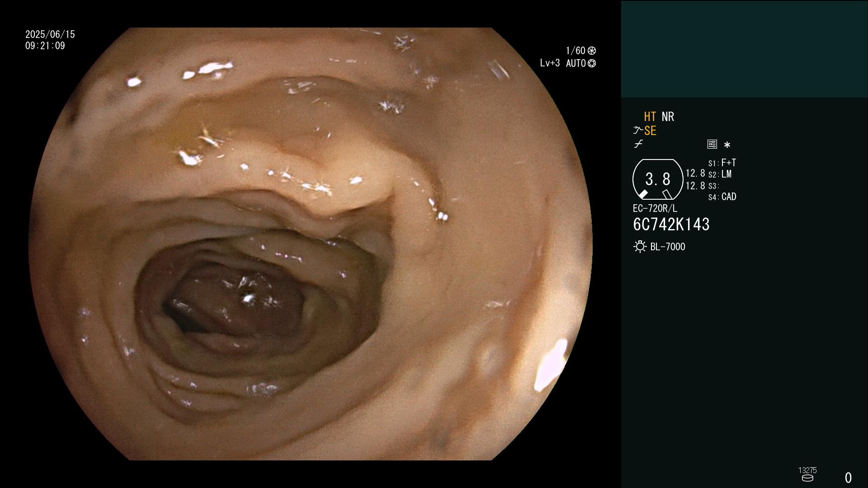
Task: Click the blank teal panel above HT
Action: click(x=744, y=49)
